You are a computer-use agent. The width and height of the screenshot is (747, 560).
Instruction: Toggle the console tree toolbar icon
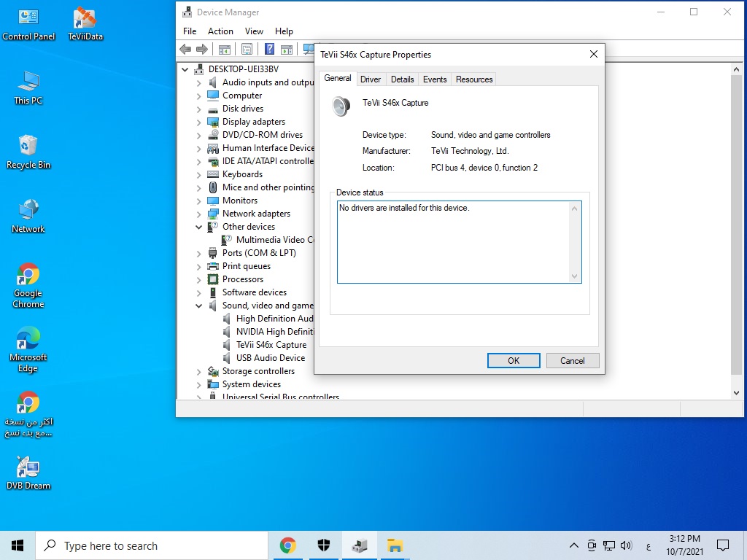click(x=225, y=49)
